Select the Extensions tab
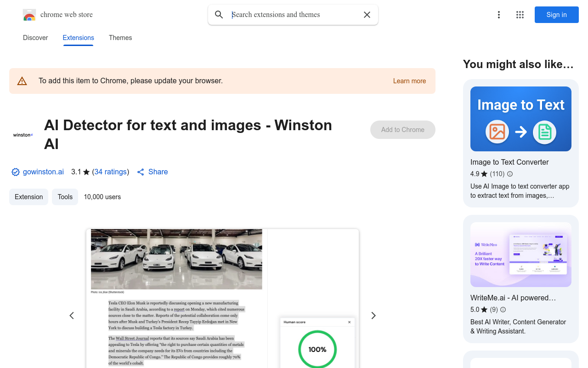Screen dimensions: 588x368 79,38
